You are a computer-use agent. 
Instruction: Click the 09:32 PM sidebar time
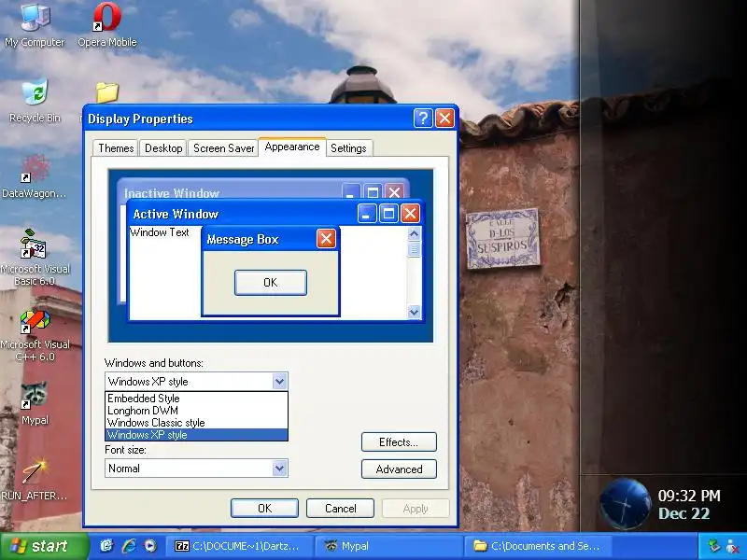689,496
